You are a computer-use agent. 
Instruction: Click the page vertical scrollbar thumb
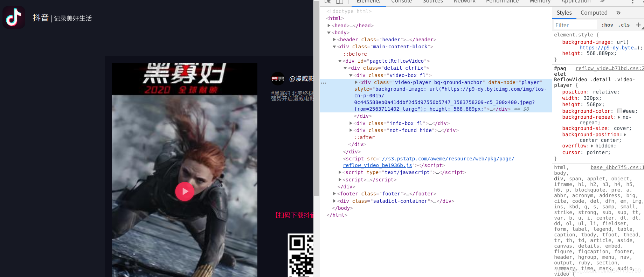317,98
